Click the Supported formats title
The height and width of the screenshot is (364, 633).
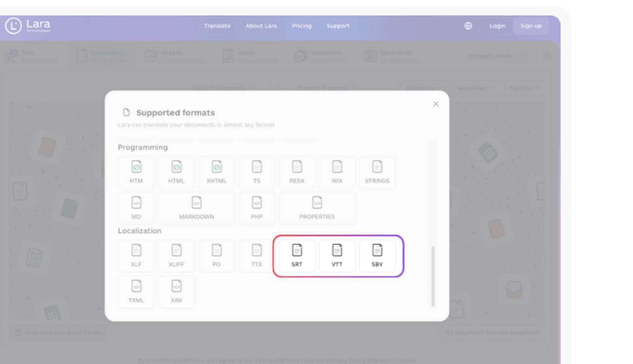click(175, 113)
